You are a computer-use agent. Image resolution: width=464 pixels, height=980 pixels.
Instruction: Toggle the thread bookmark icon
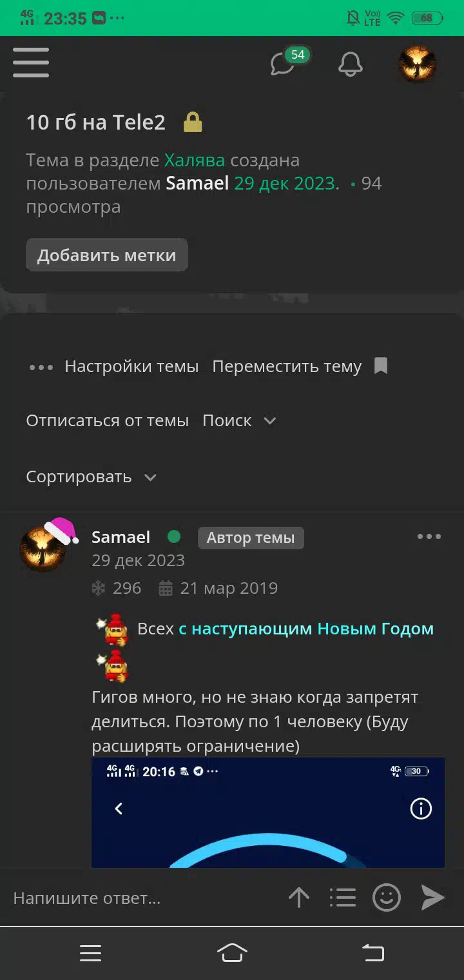click(381, 366)
